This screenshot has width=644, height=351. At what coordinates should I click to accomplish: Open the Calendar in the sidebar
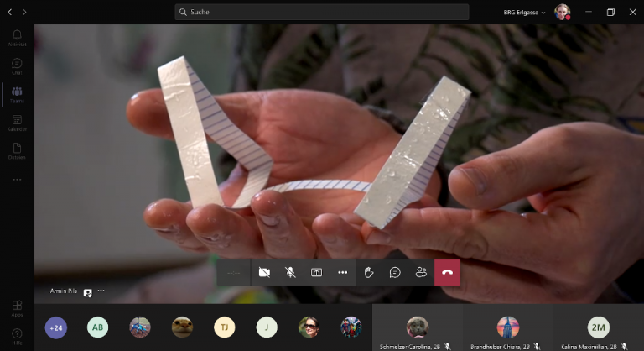tap(17, 123)
